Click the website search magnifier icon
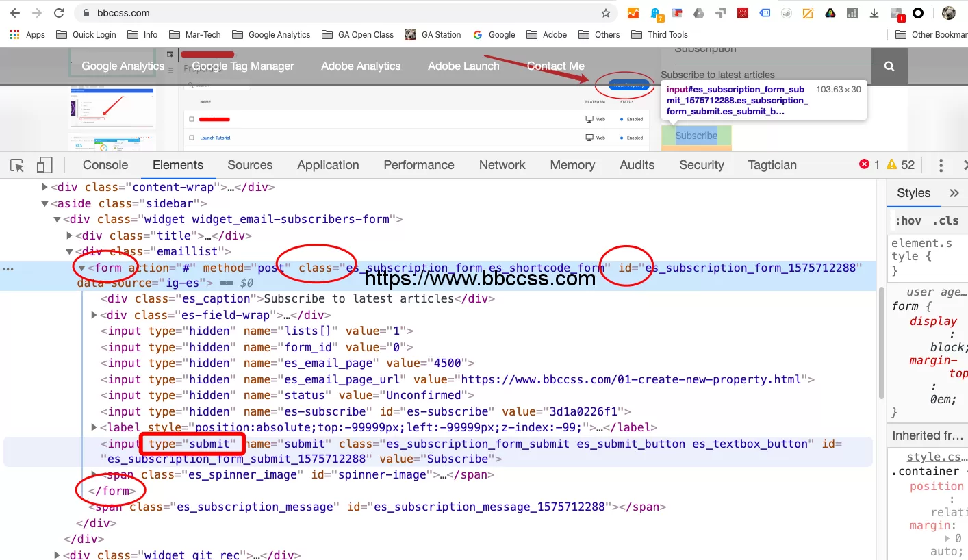This screenshot has height=560, width=968. (889, 66)
